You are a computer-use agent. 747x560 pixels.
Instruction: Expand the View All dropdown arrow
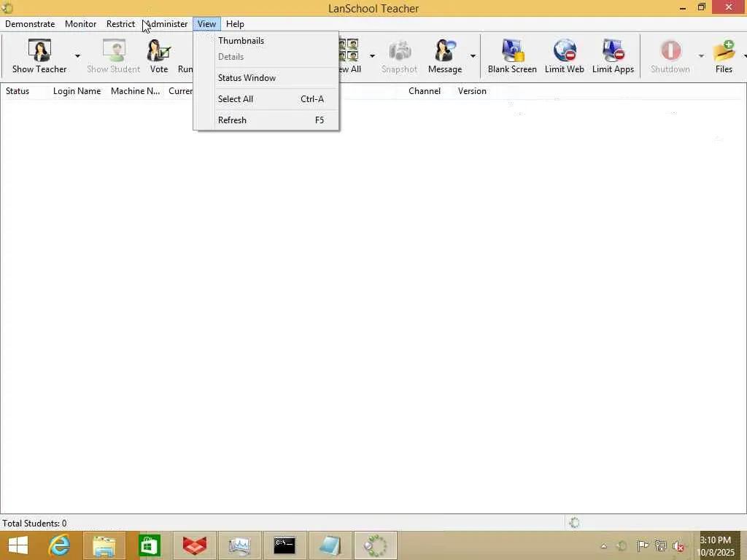(372, 56)
